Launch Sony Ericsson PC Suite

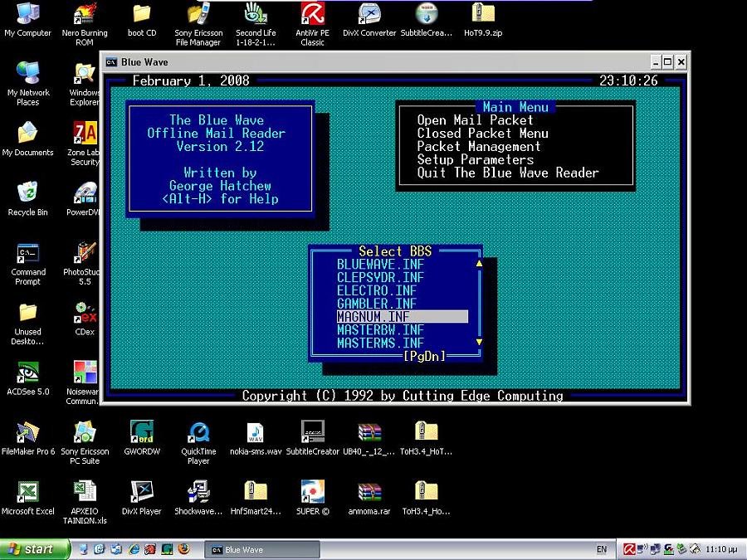tap(85, 443)
